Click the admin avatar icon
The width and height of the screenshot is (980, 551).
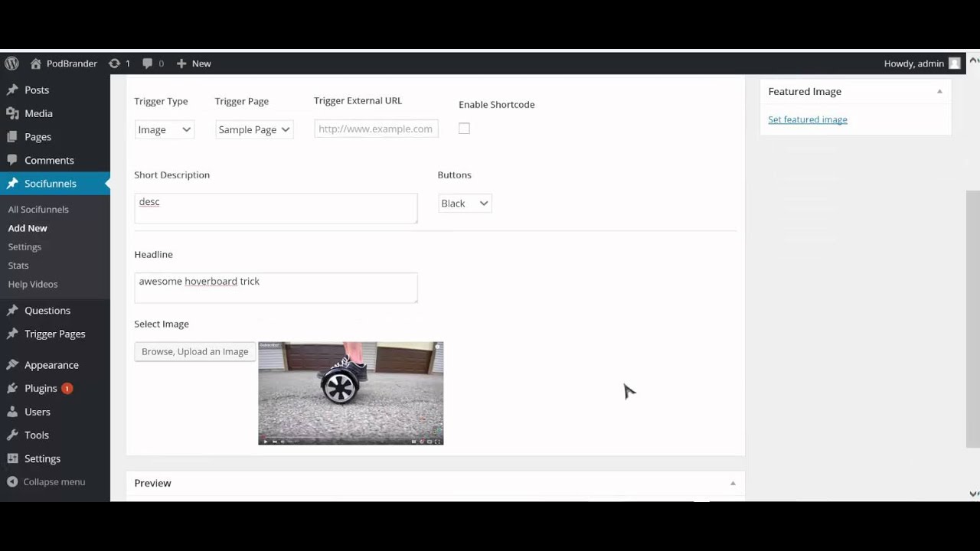[x=954, y=64]
